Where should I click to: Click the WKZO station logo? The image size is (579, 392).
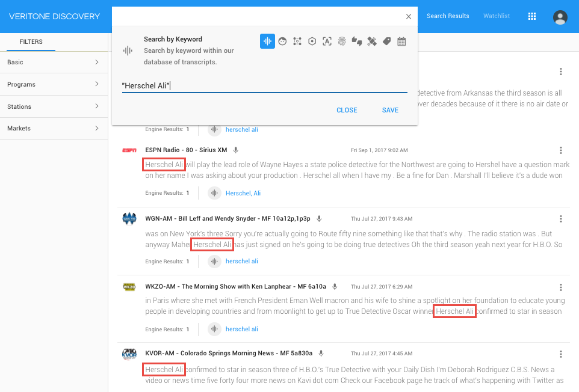coord(129,287)
